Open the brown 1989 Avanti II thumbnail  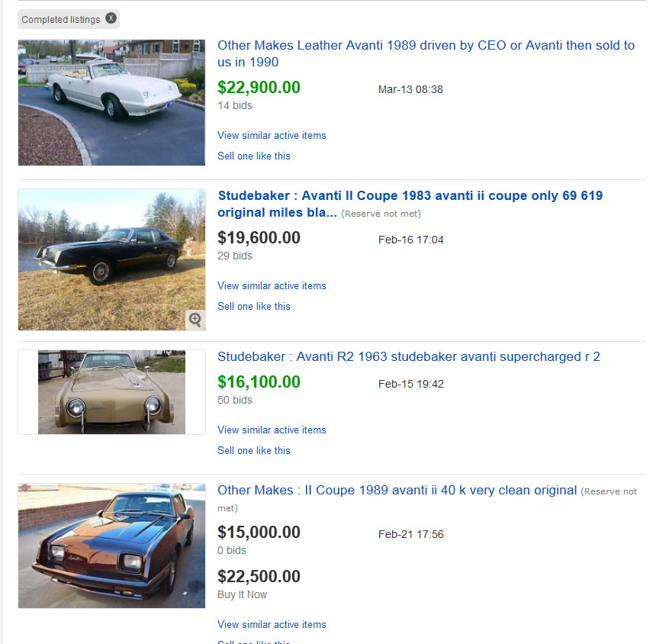point(111,546)
